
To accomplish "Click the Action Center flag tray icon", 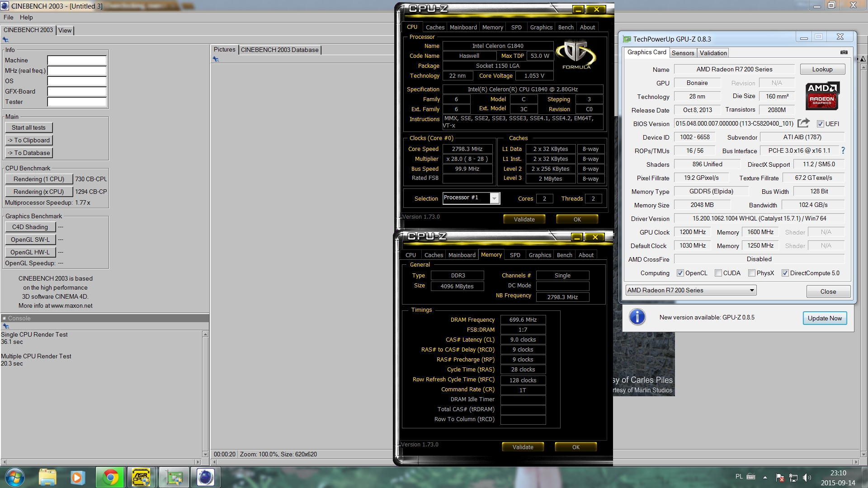I will (x=780, y=477).
